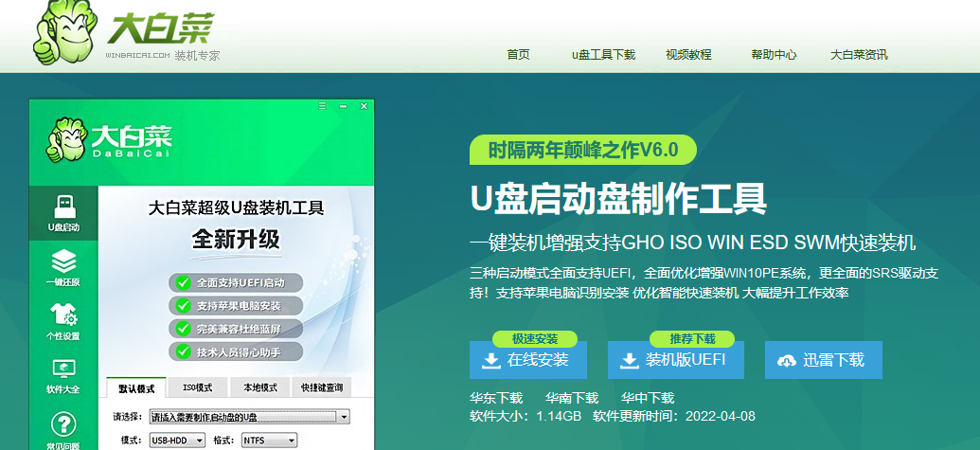Click the 装机版UEFI download button
This screenshot has height=450, width=980.
(675, 361)
